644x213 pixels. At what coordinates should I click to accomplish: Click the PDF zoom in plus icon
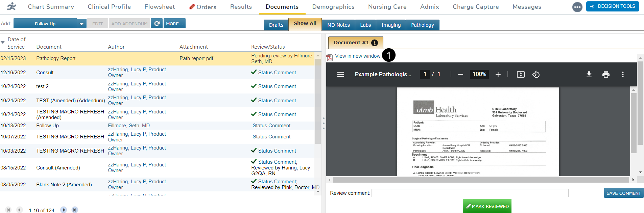coord(498,74)
